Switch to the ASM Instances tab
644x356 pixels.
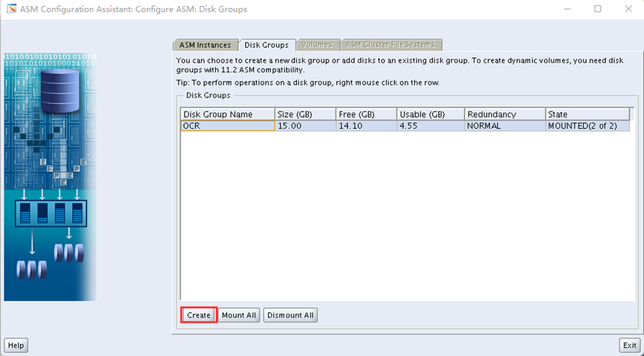coord(205,45)
